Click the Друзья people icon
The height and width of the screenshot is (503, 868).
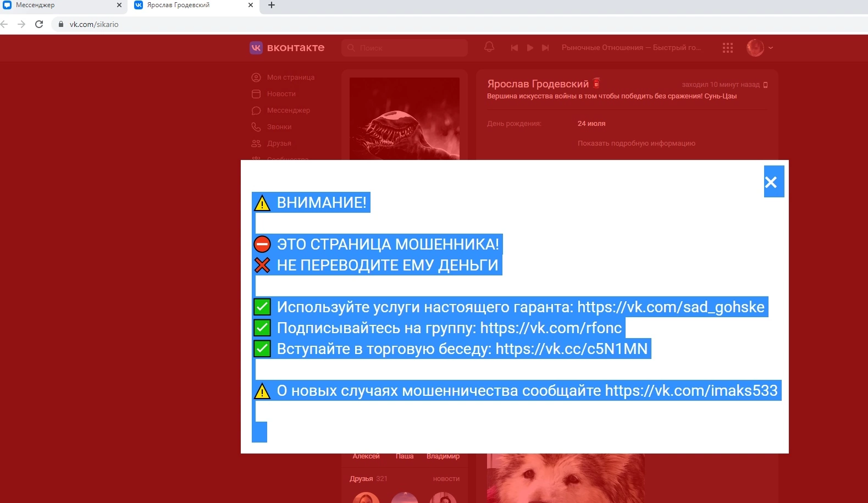point(256,143)
